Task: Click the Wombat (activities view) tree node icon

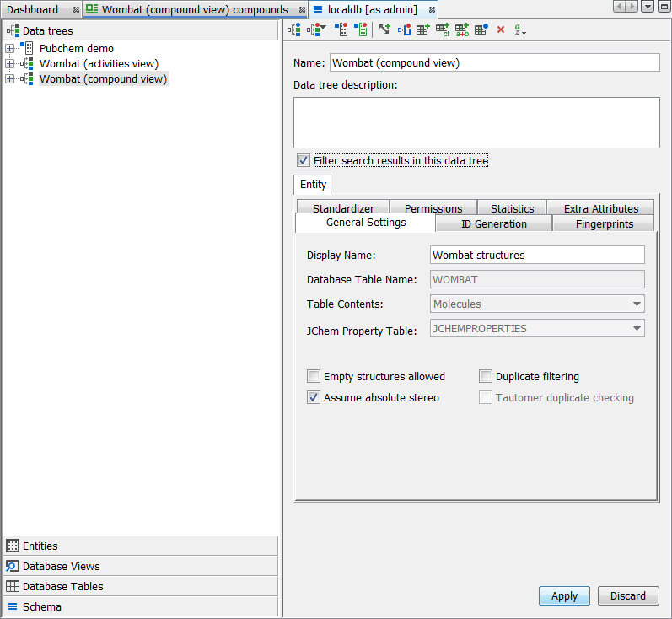Action: 27,63
